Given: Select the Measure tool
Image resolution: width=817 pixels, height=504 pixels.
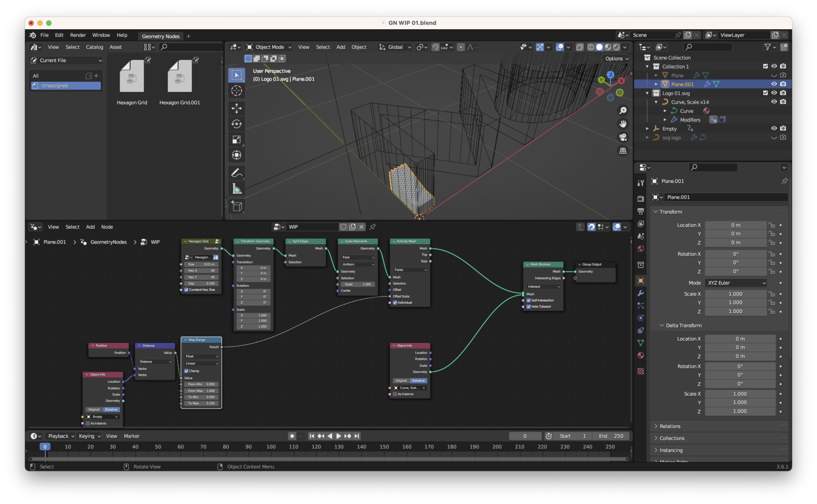Looking at the screenshot, I should point(237,189).
